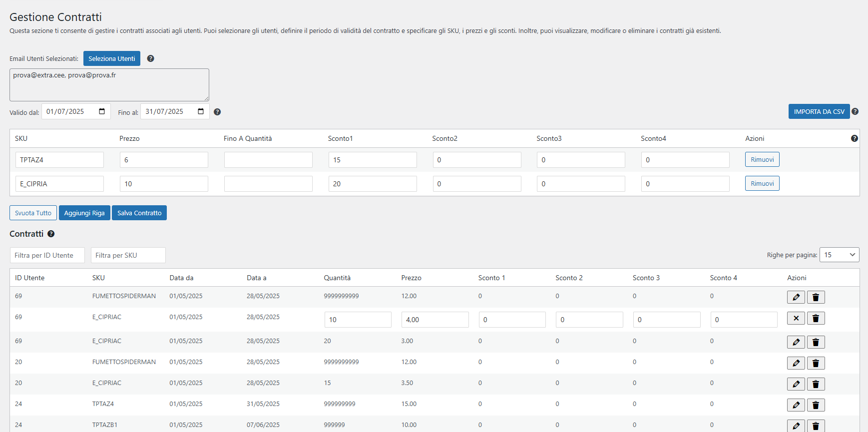
Task: Focus the Filtra per SKU field
Action: coord(128,255)
